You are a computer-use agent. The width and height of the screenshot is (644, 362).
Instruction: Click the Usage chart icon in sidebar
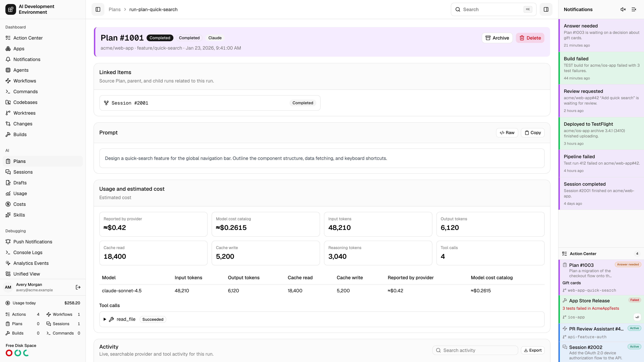[8, 194]
